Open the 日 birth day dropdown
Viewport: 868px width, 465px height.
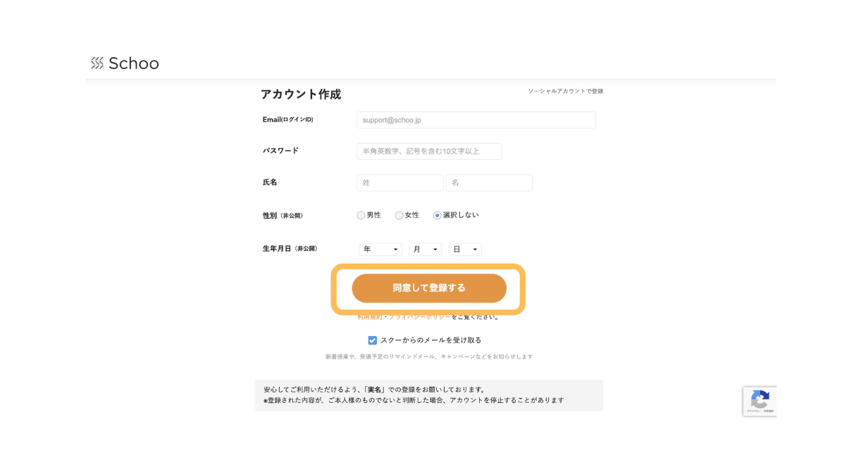point(465,249)
